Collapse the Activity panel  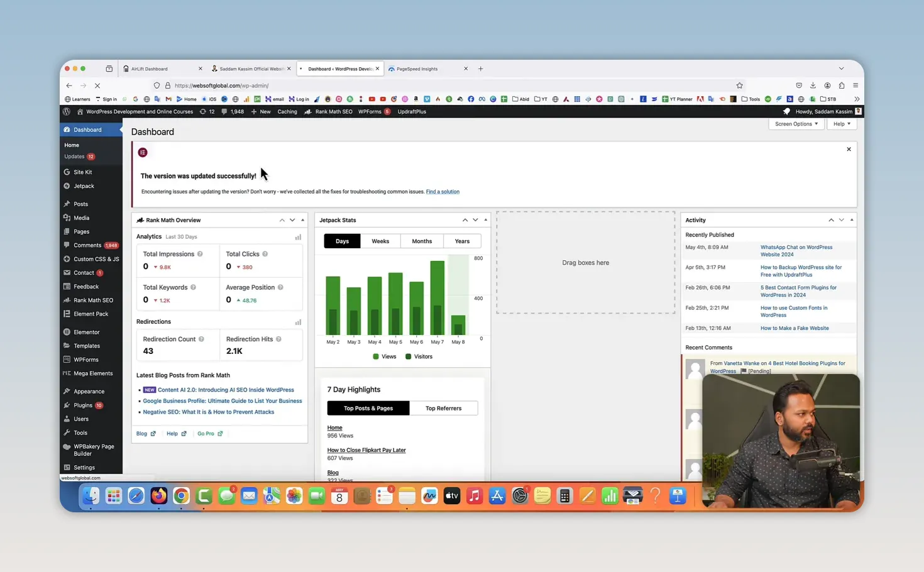point(852,221)
